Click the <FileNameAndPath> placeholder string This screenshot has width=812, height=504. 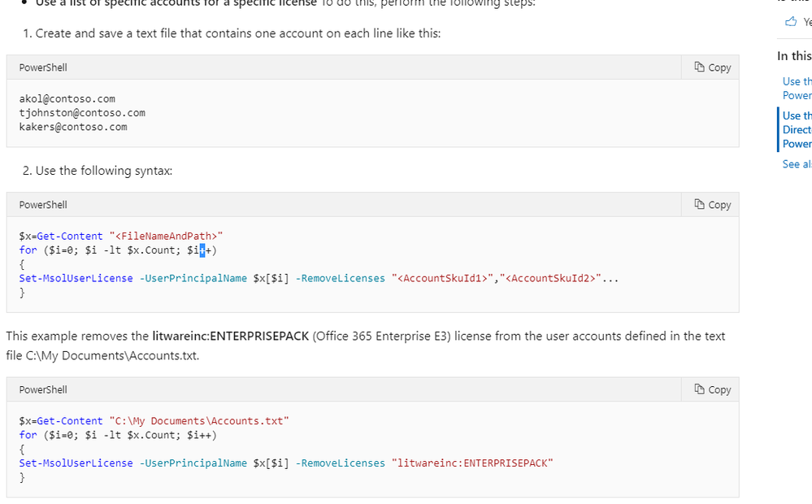[166, 237]
